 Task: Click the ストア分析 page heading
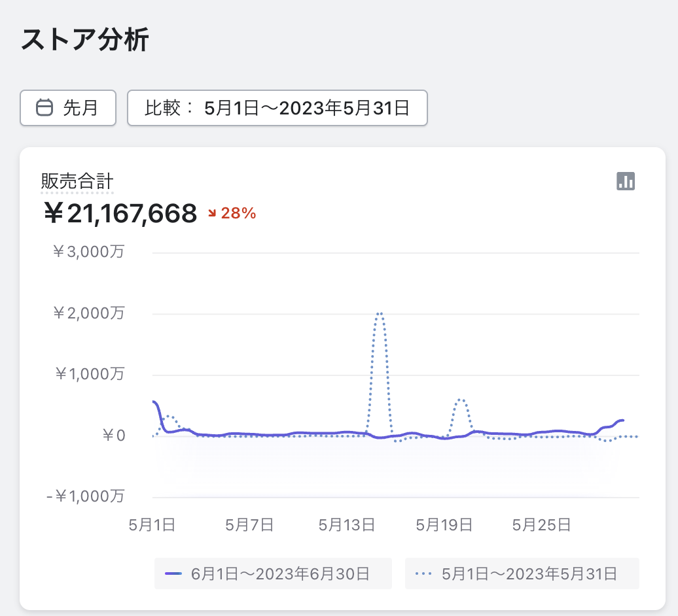(85, 40)
